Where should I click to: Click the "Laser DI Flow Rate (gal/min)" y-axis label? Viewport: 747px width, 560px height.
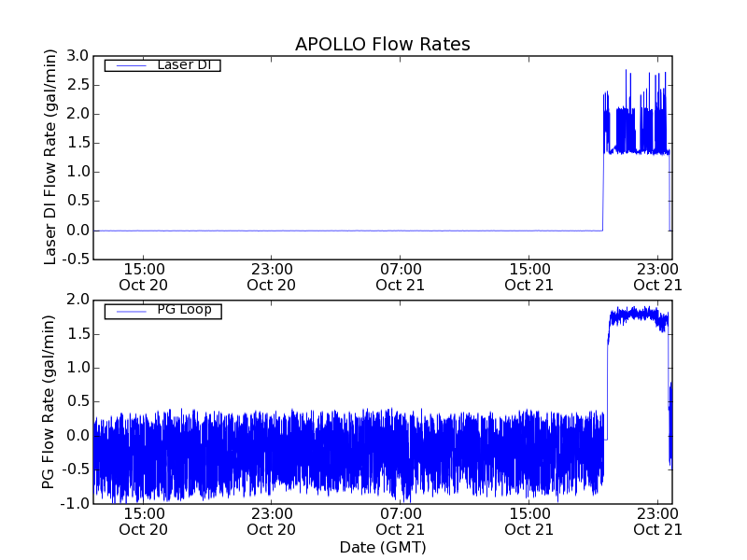[x=51, y=157]
